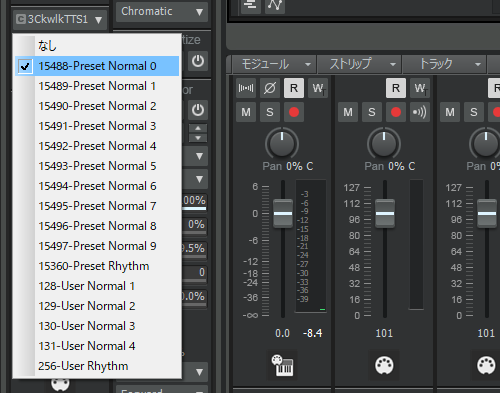Image resolution: width=500 pixels, height=393 pixels.
Task: Mute the synth strip with the dB fader
Action: pyautogui.click(x=246, y=112)
